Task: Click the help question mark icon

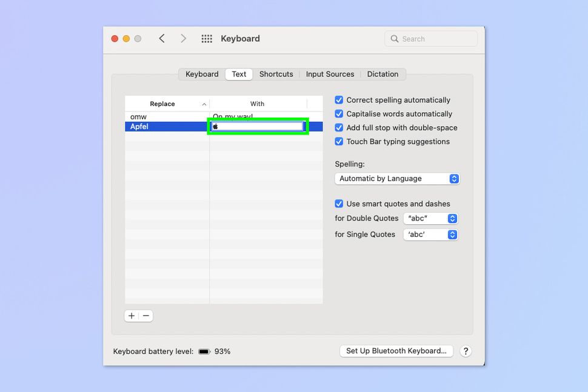Action: click(466, 351)
